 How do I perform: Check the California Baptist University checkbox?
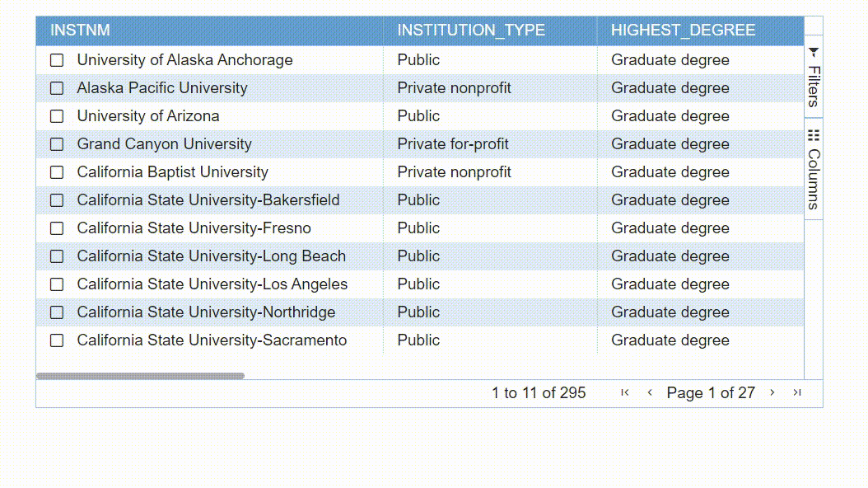(x=57, y=172)
